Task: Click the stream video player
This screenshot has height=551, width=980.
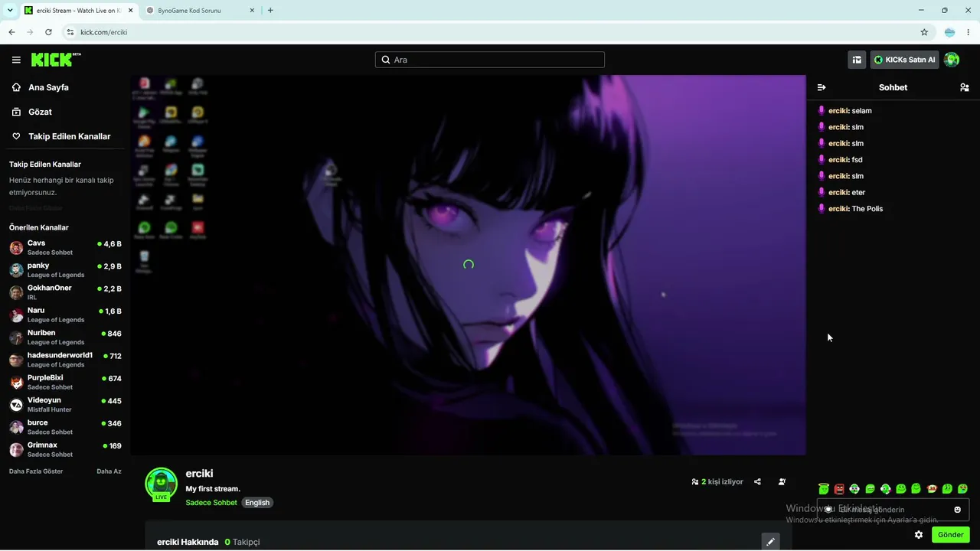Action: 468,265
